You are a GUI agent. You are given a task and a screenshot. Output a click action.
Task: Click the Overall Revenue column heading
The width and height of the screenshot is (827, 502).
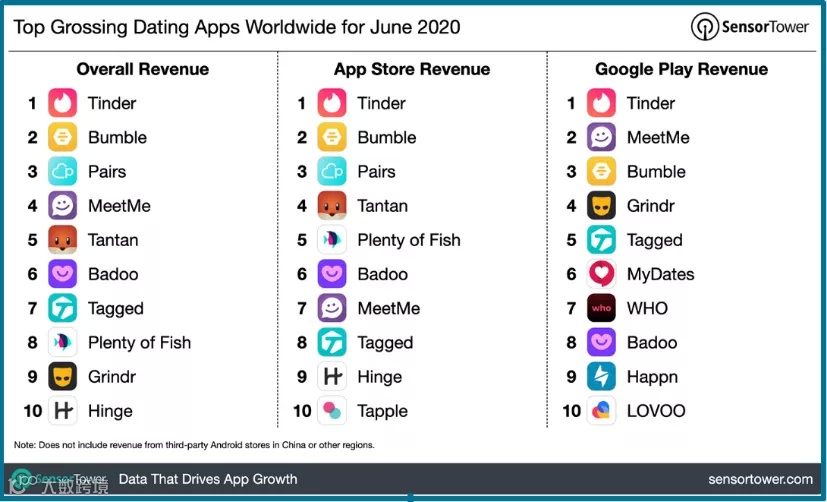click(x=142, y=69)
